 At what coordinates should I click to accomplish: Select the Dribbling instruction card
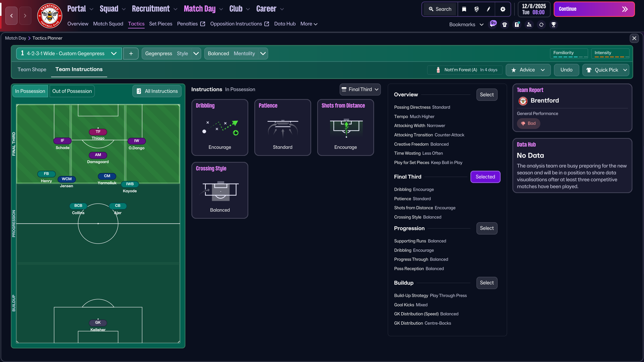[220, 127]
